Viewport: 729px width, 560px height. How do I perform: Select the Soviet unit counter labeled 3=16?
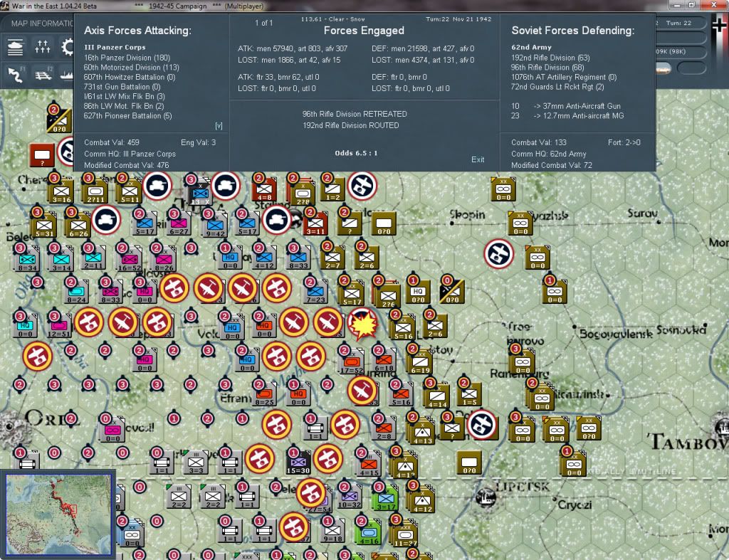pos(61,191)
